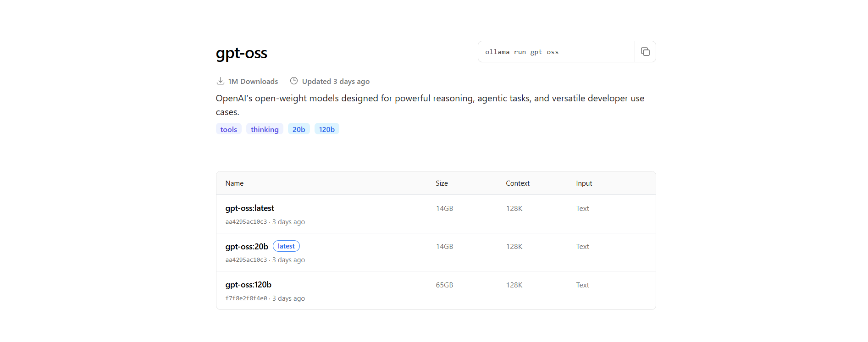Click the latest badge next to gpt-oss:20b
This screenshot has height=342, width=868.
[286, 246]
